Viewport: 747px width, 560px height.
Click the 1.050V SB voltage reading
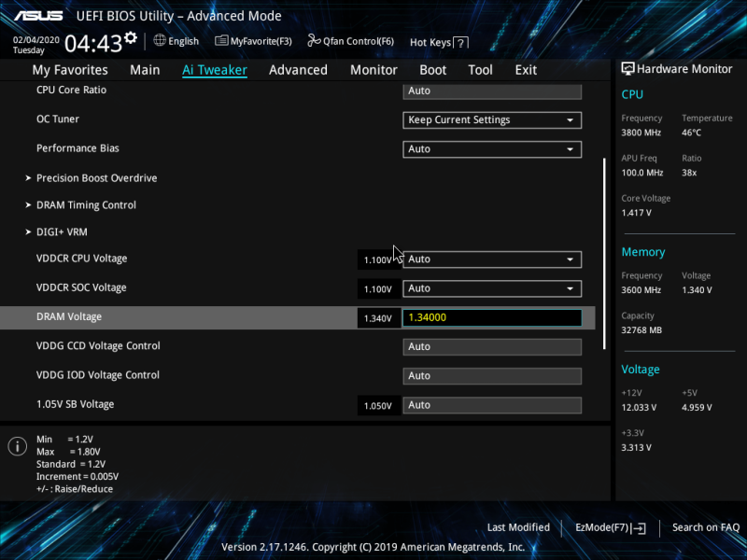click(x=378, y=406)
